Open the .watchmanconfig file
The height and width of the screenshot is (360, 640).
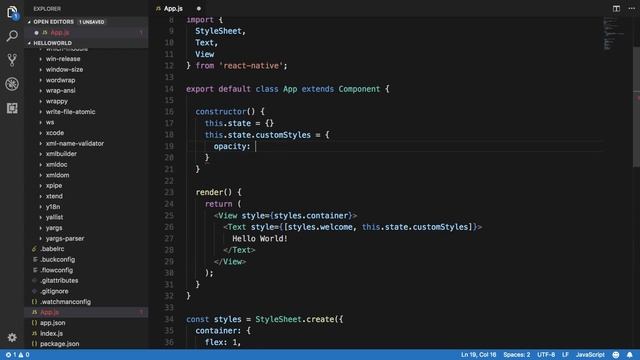coord(65,302)
